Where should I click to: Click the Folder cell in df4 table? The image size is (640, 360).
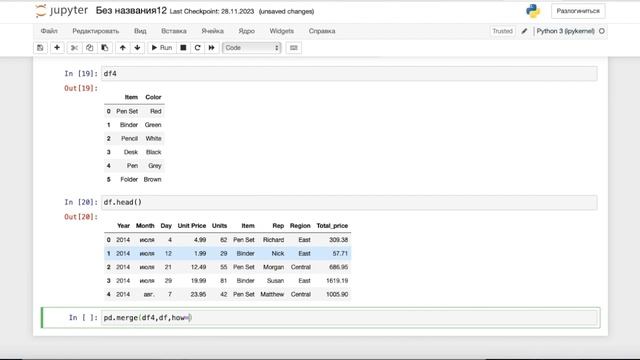129,180
